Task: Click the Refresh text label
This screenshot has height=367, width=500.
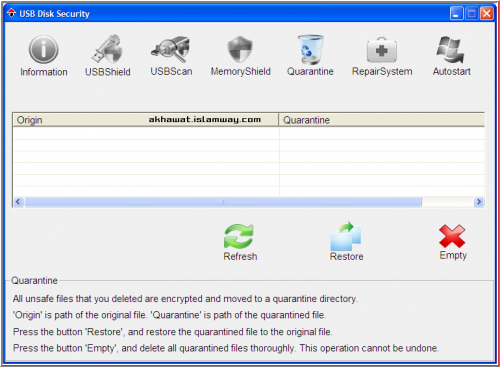Action: click(x=240, y=256)
